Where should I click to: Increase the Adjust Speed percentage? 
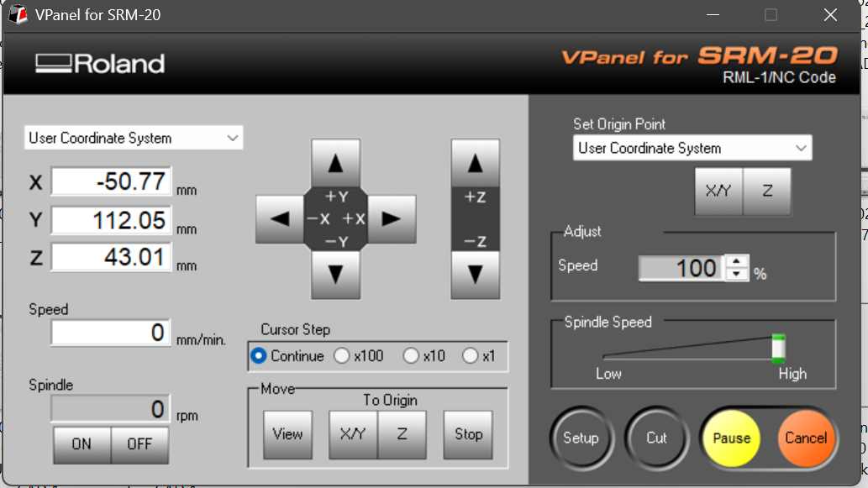736,261
